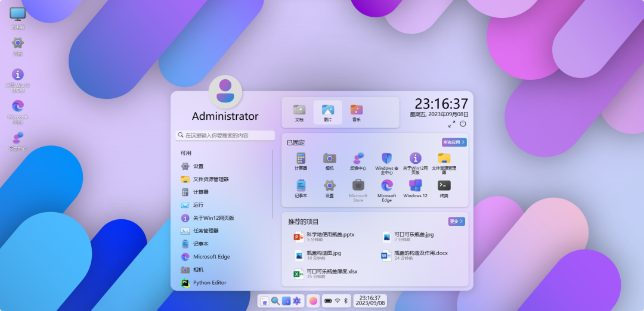This screenshot has height=311, width=644.
Task: Open the taskbar date and time panel
Action: coord(370,301)
